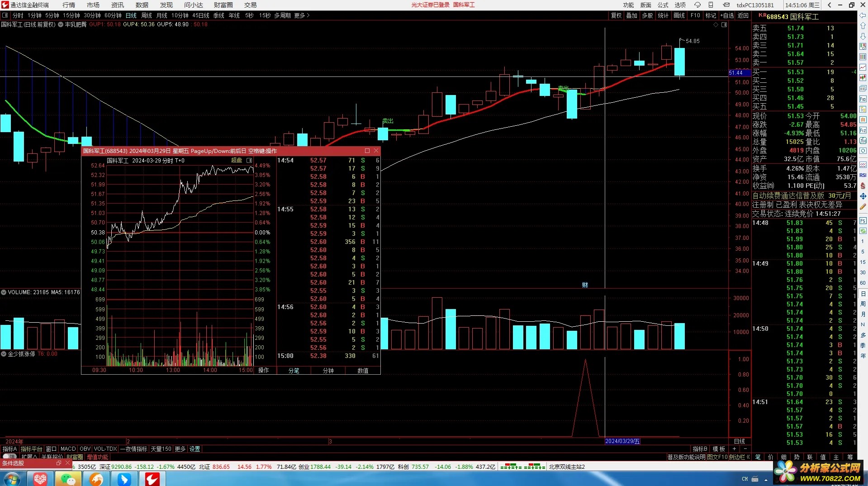Open WeChat from the taskbar

(x=68, y=479)
